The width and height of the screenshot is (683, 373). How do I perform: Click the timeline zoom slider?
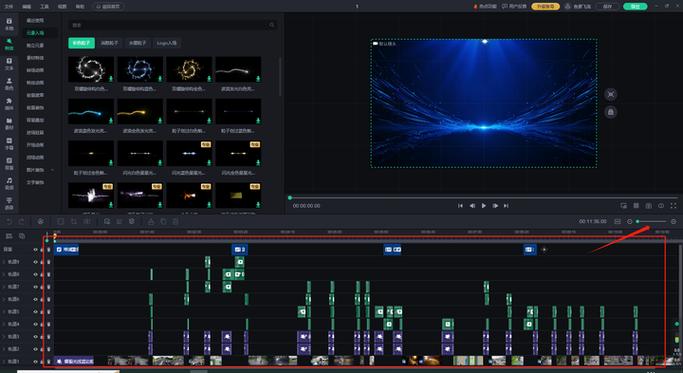[652, 222]
